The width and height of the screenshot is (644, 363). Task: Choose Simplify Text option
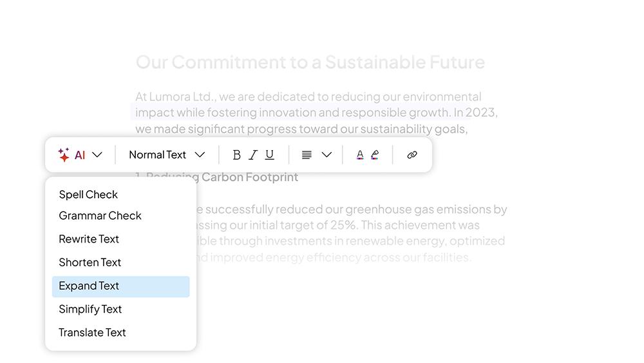[90, 309]
